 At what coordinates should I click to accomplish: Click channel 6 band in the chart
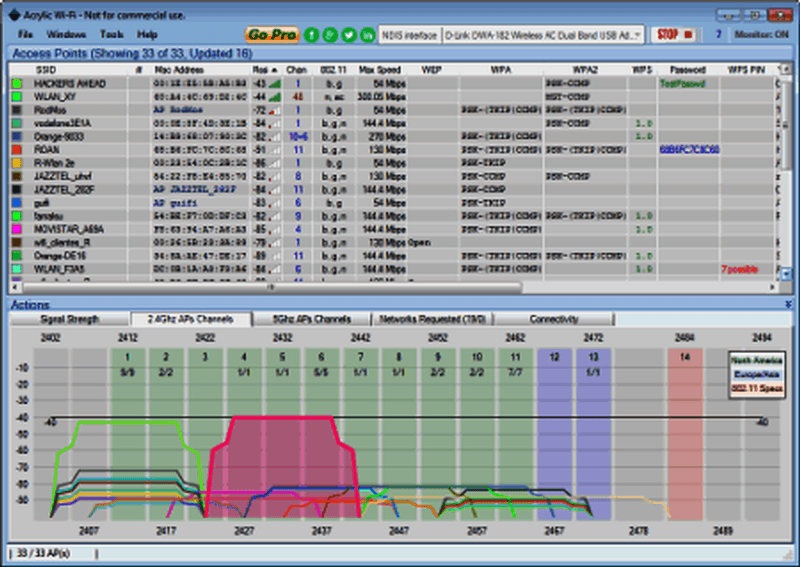pyautogui.click(x=321, y=434)
